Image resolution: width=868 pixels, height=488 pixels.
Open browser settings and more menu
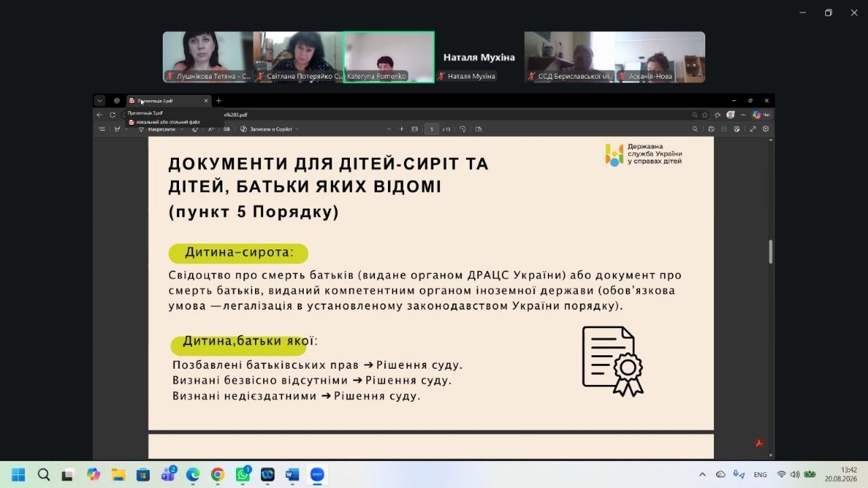click(743, 115)
